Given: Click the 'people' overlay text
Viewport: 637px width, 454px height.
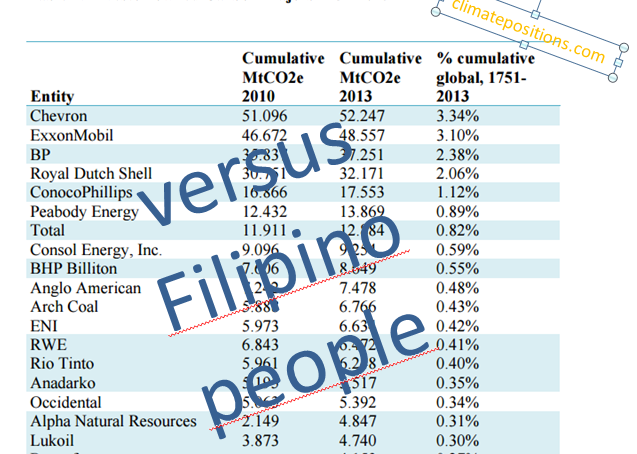Looking at the screenshot, I should (315, 374).
